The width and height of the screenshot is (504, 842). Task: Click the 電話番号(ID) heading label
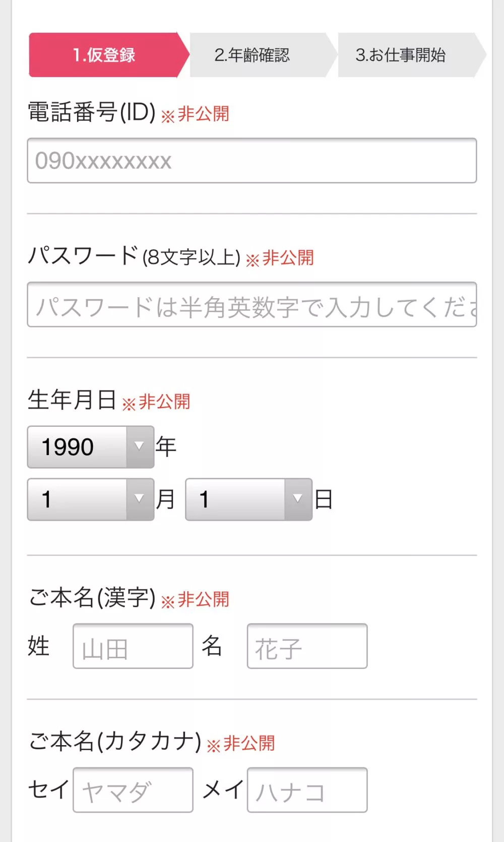pos(92,112)
